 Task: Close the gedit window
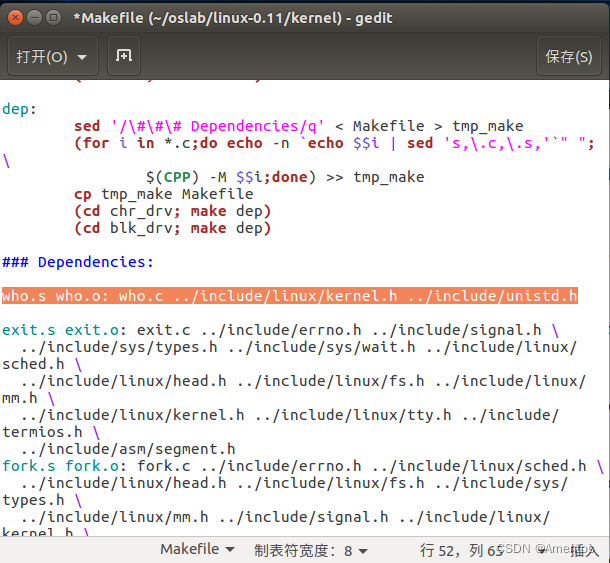pyautogui.click(x=16, y=18)
